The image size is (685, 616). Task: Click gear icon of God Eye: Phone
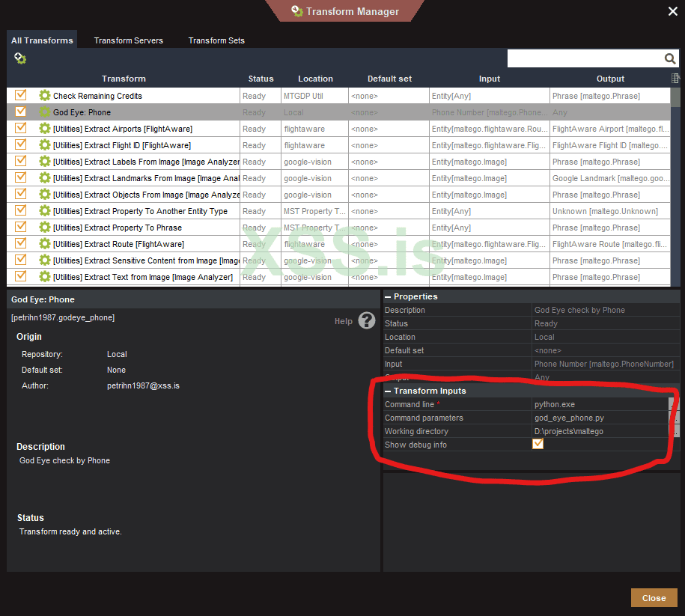45,112
